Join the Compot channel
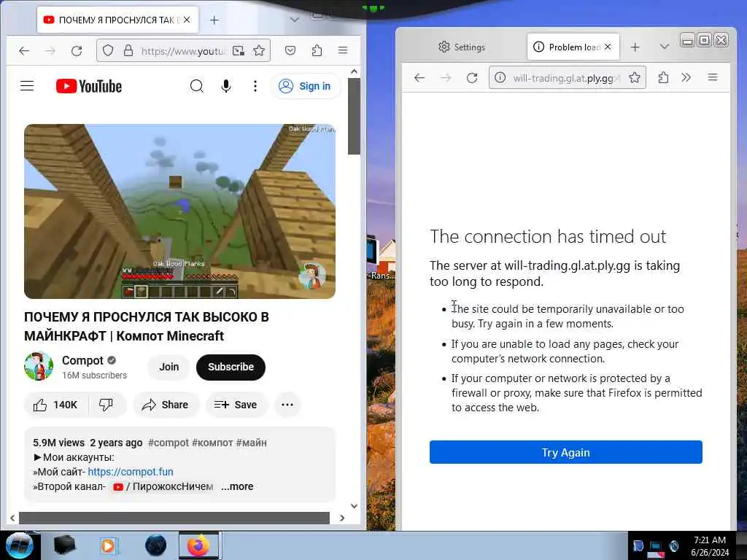Viewport: 747px width, 560px height. [x=169, y=367]
